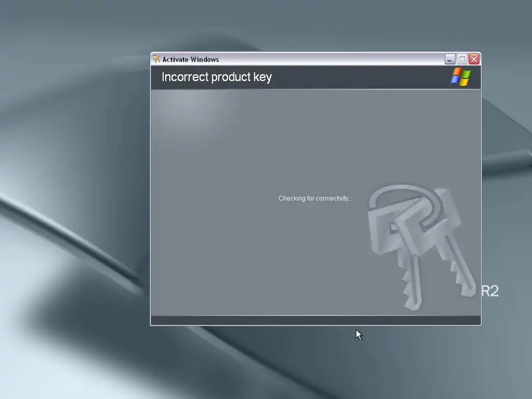This screenshot has height=399, width=532.
Task: Minimize the Activate Windows window
Action: (450, 59)
